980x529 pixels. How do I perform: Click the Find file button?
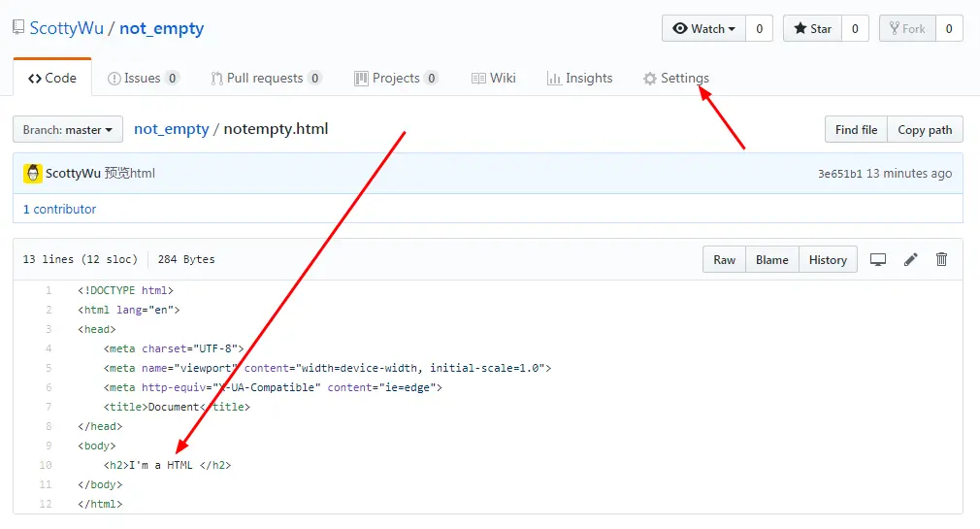(856, 129)
